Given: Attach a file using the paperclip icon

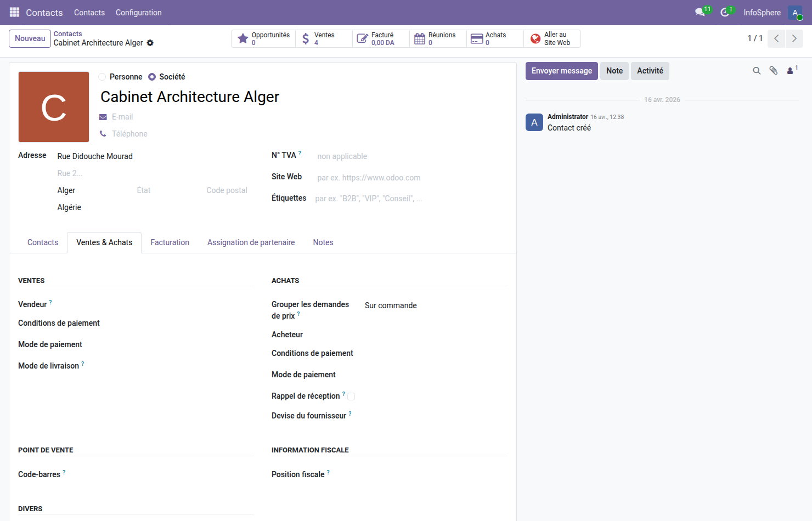Looking at the screenshot, I should (774, 71).
